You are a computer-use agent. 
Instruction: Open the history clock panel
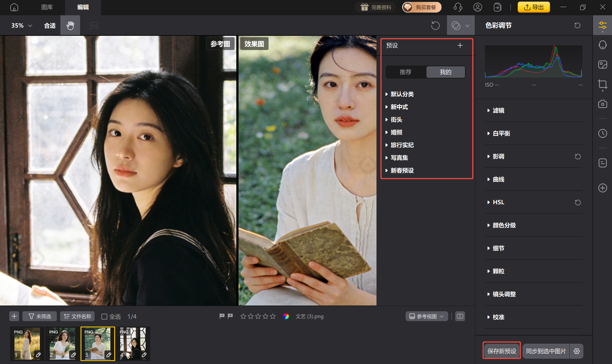click(x=602, y=133)
